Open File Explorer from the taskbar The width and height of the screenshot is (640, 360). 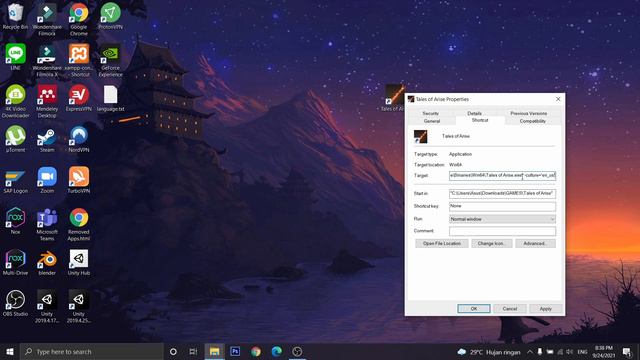pos(214,351)
